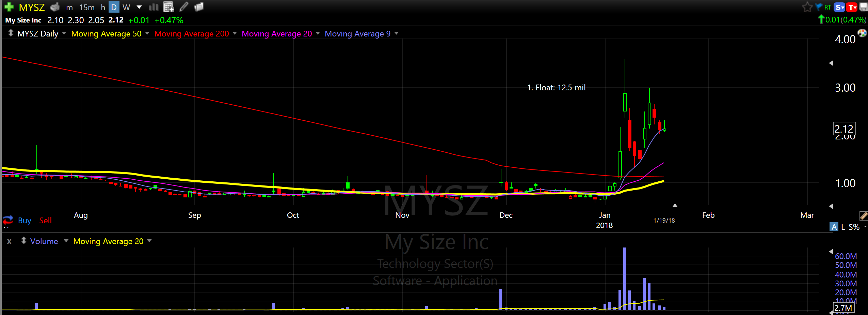Open the blue S dropdown button
The width and height of the screenshot is (868, 315).
[840, 7]
